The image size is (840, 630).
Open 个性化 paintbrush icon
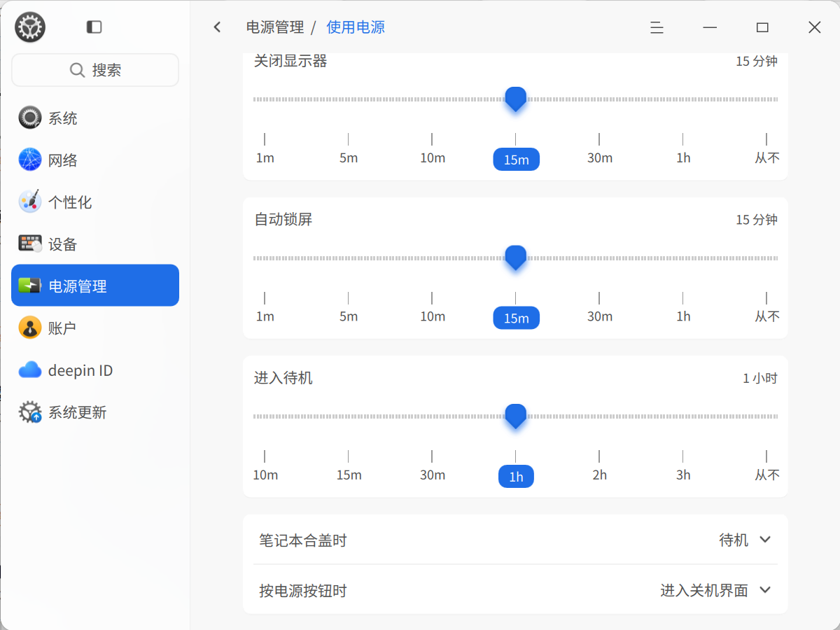(30, 202)
